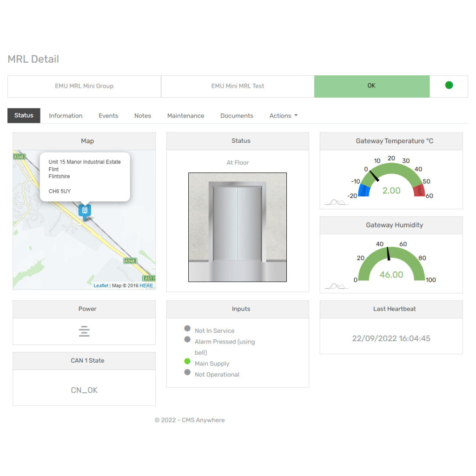Click the Main Supply green indicator
Screen dimensions: 476x476
187,361
